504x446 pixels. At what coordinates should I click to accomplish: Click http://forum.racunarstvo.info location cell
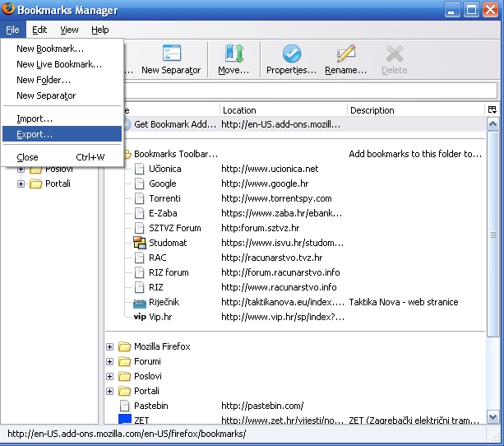[x=280, y=272]
